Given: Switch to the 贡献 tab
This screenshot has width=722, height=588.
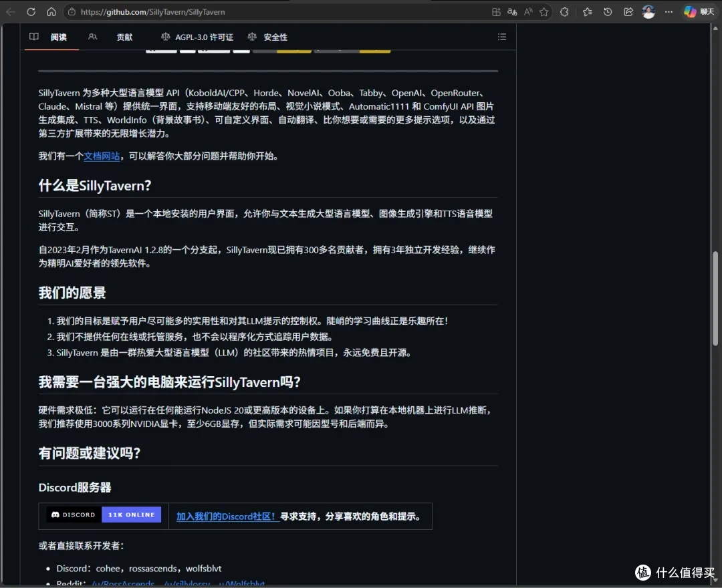Looking at the screenshot, I should click(124, 37).
